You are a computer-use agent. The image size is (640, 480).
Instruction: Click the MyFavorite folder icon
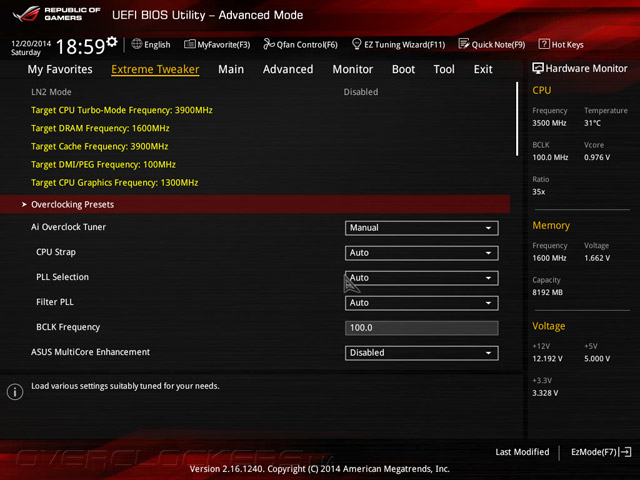(190, 44)
